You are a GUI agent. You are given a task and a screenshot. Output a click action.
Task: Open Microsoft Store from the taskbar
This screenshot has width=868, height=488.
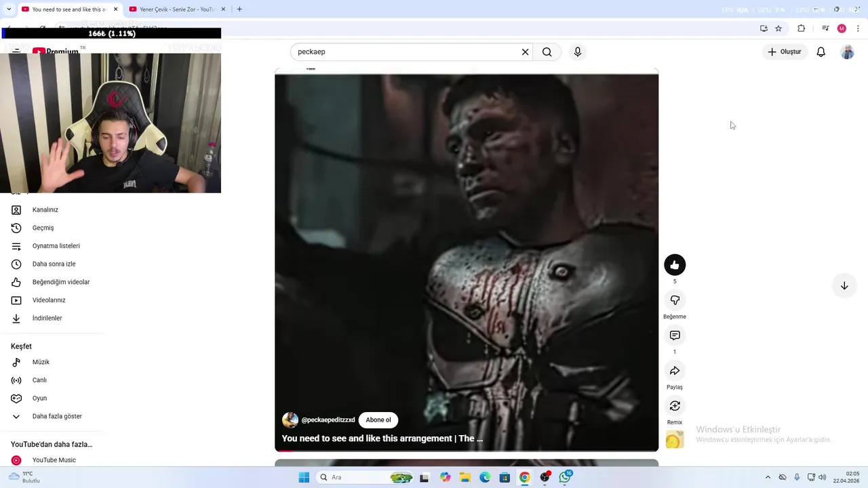point(505,477)
